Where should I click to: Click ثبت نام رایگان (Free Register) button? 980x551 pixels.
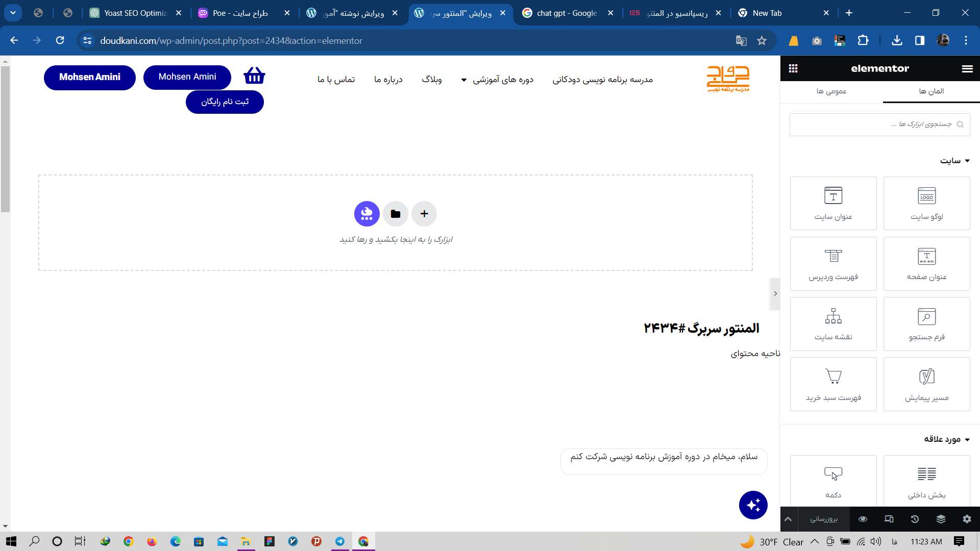click(x=224, y=102)
